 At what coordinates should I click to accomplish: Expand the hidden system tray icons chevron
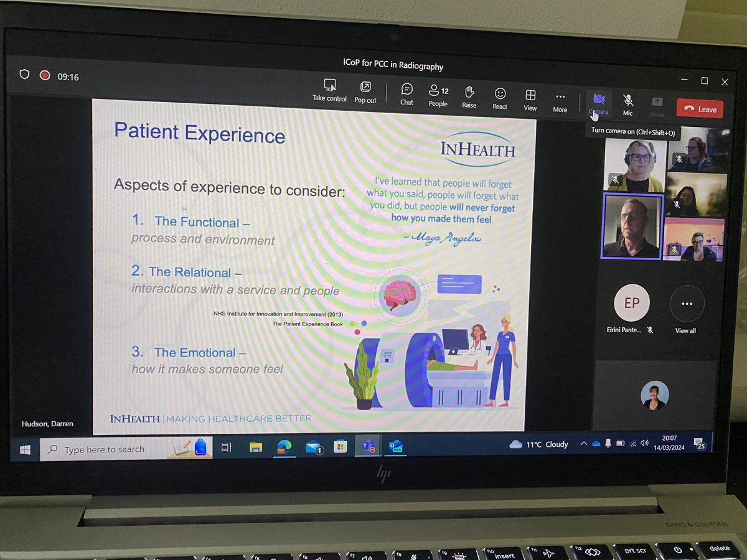[583, 444]
